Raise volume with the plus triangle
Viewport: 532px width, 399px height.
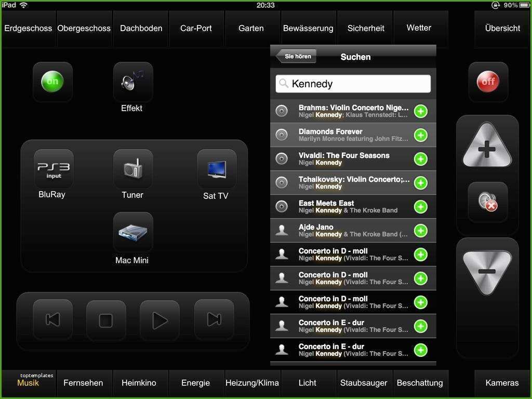pyautogui.click(x=487, y=148)
